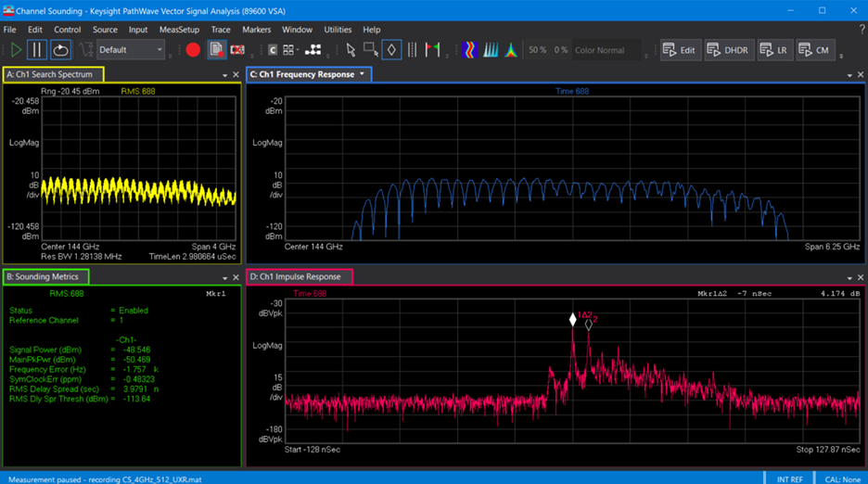Click the DHDR macro button
Image resolution: width=868 pixels, height=484 pixels.
[728, 50]
